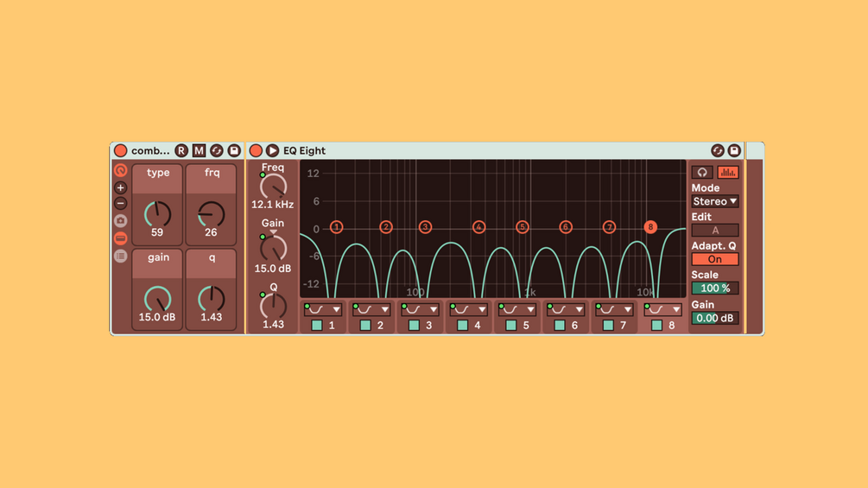868x488 pixels.
Task: Enable headphone audition mode
Action: pos(702,173)
